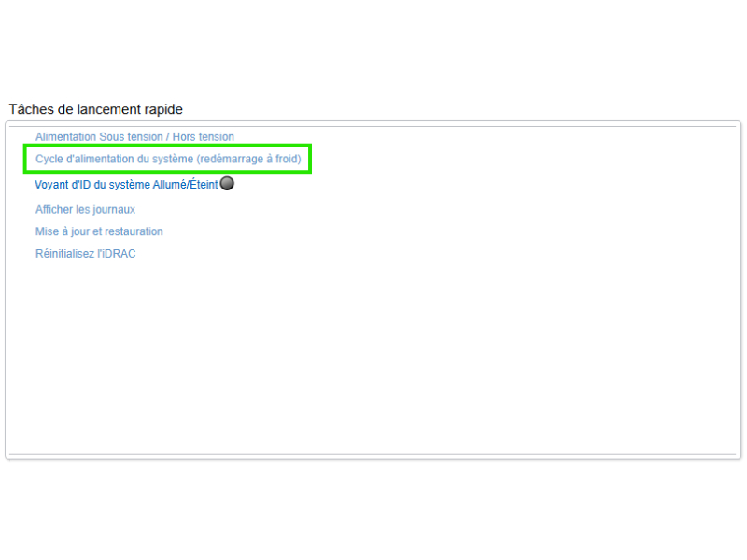Click the round status light after Allumé/Éteint

(x=226, y=184)
